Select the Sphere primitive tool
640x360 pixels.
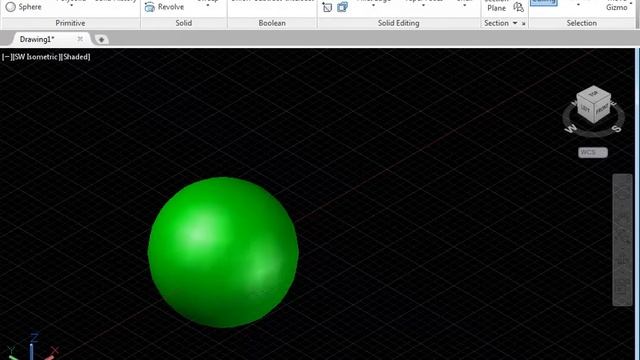coord(24,7)
